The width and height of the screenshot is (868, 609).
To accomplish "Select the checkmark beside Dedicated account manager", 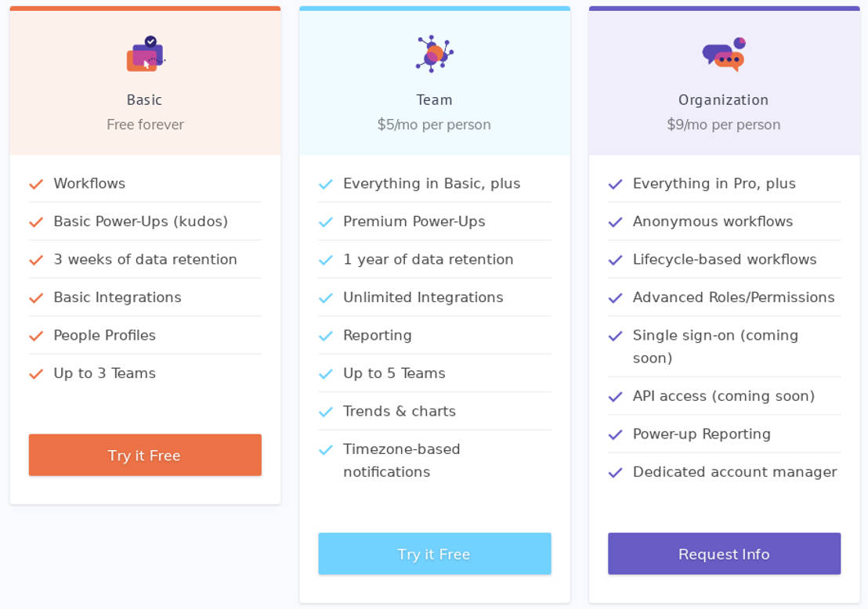I will tap(615, 472).
